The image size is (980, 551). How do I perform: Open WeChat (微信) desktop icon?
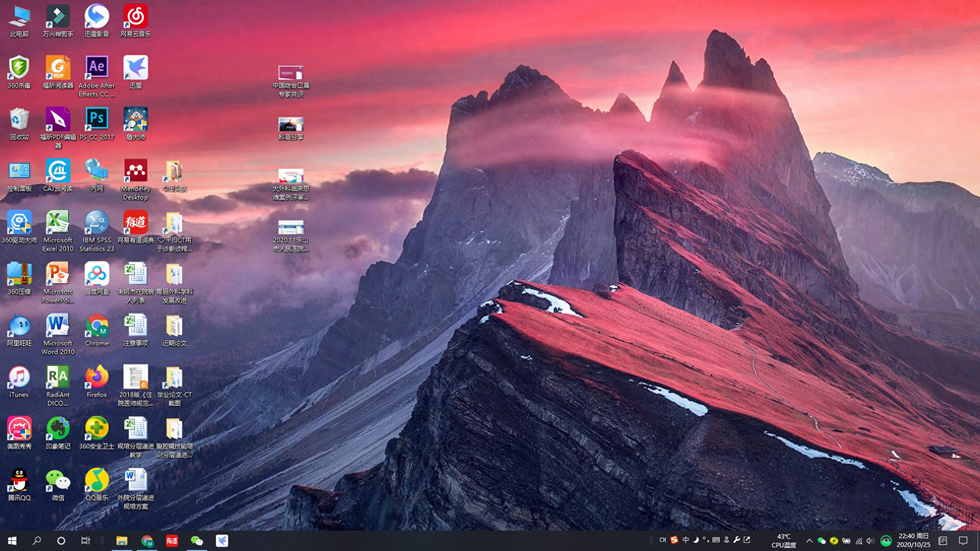(58, 481)
